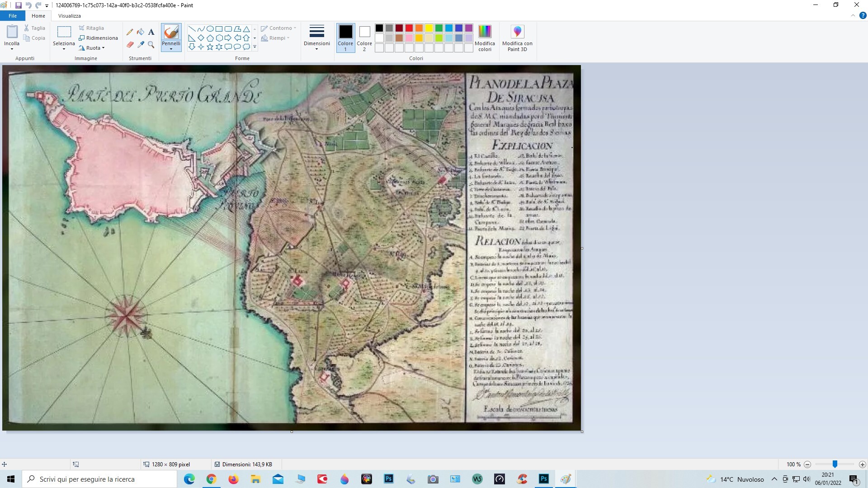Screen dimensions: 868x488
Task: Pick the pink color swatch
Action: (x=409, y=38)
